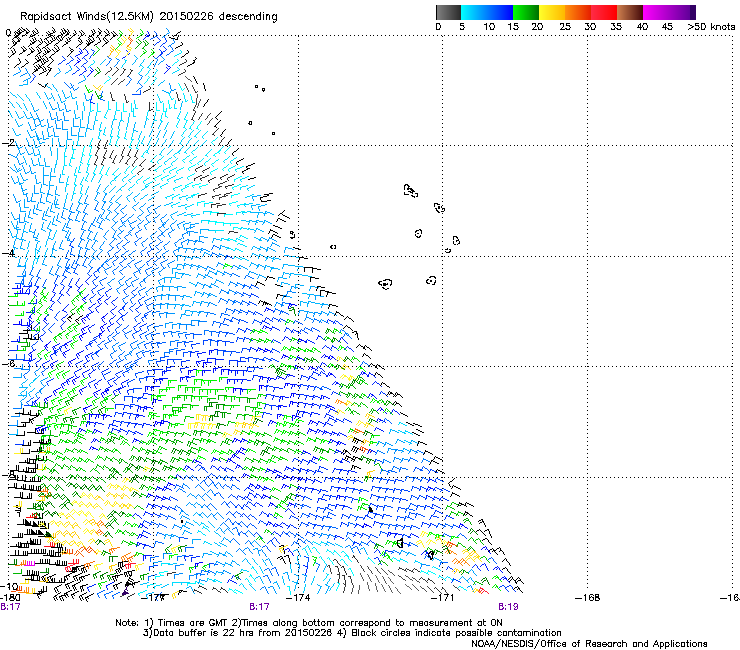Click the '>50 knots' legend label
The height and width of the screenshot is (650, 740).
pyautogui.click(x=711, y=27)
